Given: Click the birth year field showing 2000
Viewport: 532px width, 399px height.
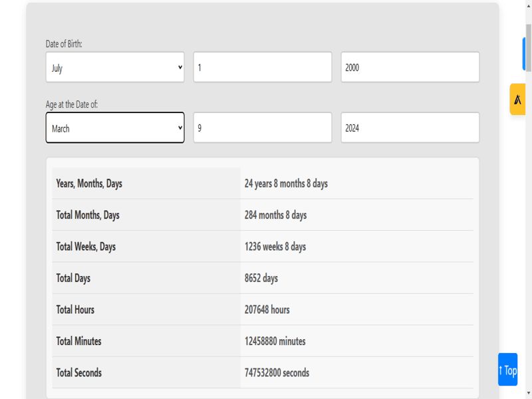Looking at the screenshot, I should click(x=410, y=68).
